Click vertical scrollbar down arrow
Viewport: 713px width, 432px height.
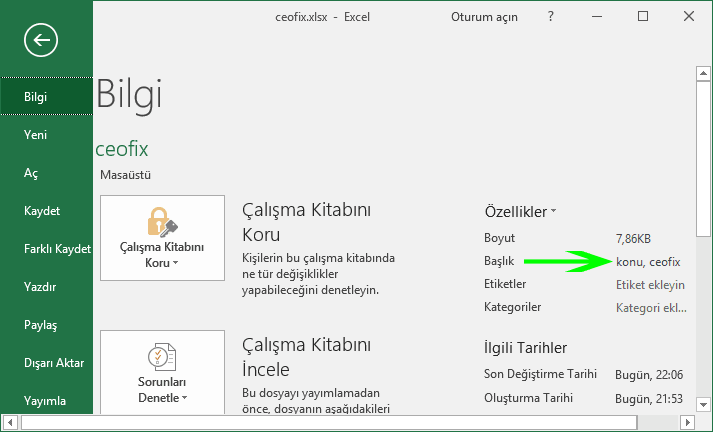[x=703, y=404]
